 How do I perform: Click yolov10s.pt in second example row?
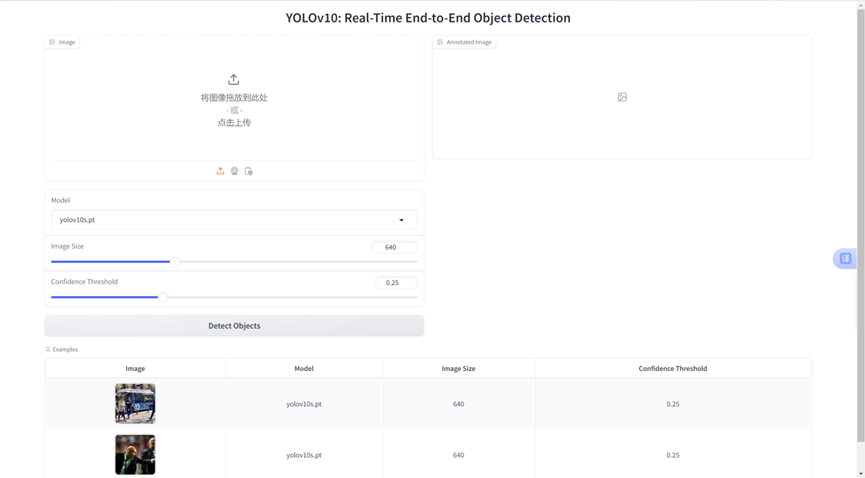pyautogui.click(x=304, y=455)
